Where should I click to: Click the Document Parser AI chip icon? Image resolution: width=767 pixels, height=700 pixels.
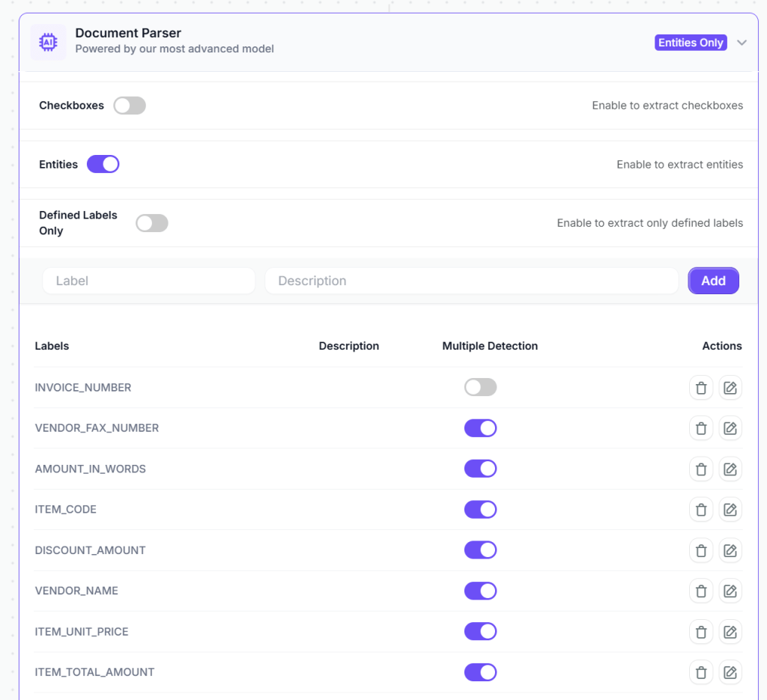(48, 42)
